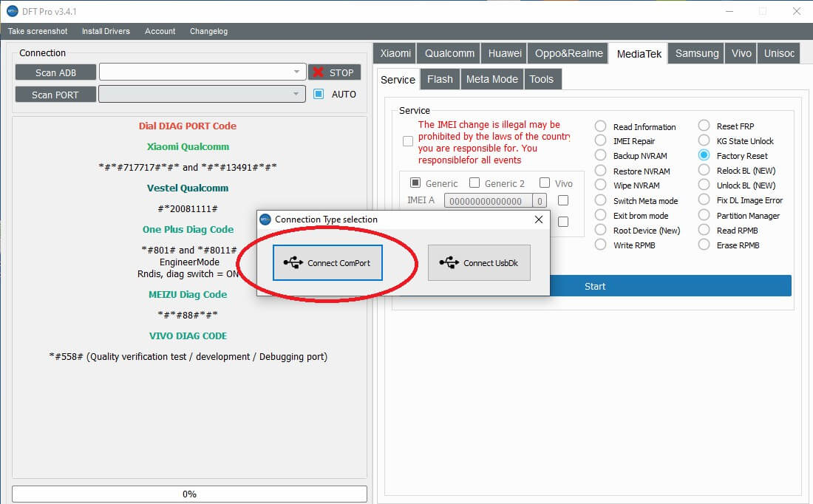Screen dimensions: 813x504
Task: Switch to the Oppo&Realme tab
Action: point(568,53)
